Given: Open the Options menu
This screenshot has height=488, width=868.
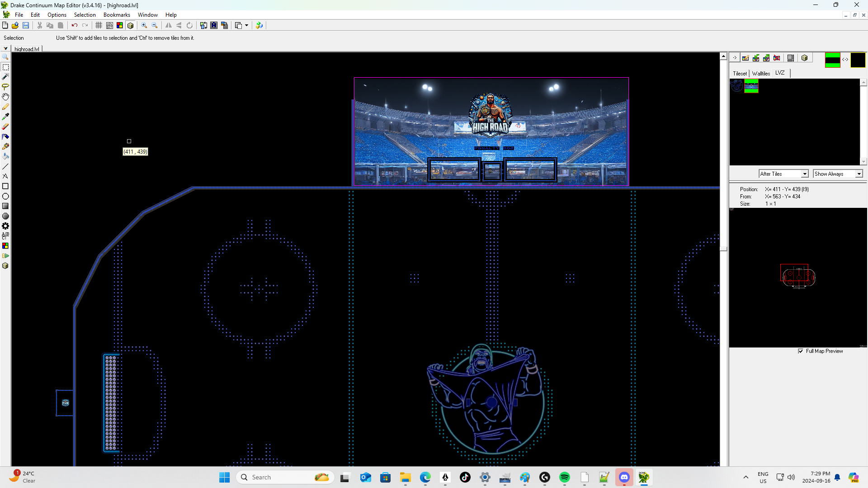Looking at the screenshot, I should (x=57, y=15).
